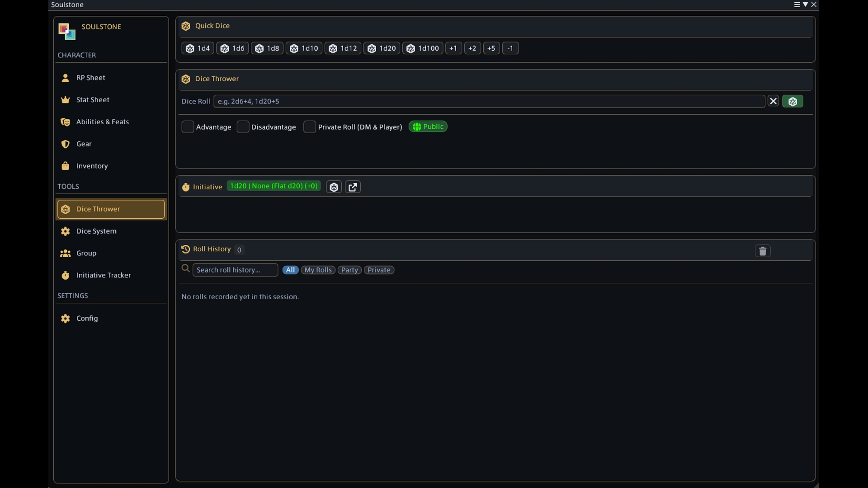This screenshot has height=488, width=868.
Task: Check Private Roll (DM & Player)
Action: click(310, 127)
